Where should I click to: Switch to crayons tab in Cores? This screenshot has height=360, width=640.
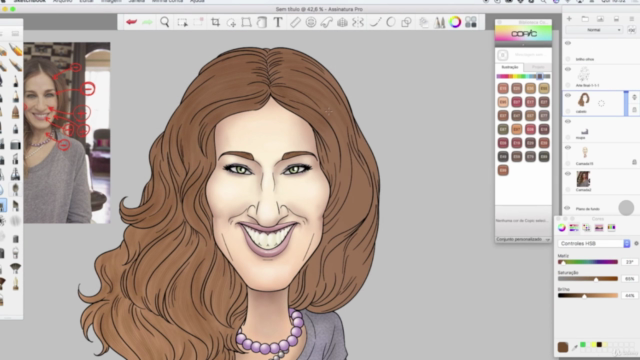coord(611,228)
